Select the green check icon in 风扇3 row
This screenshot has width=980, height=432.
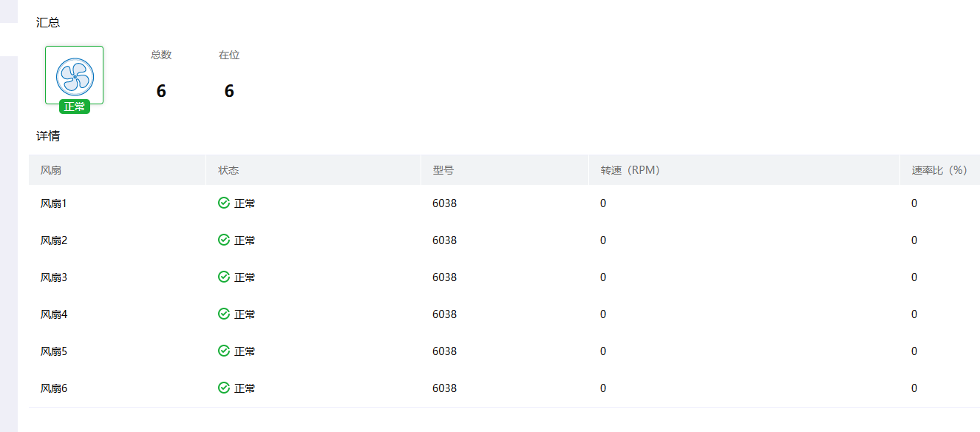(224, 277)
